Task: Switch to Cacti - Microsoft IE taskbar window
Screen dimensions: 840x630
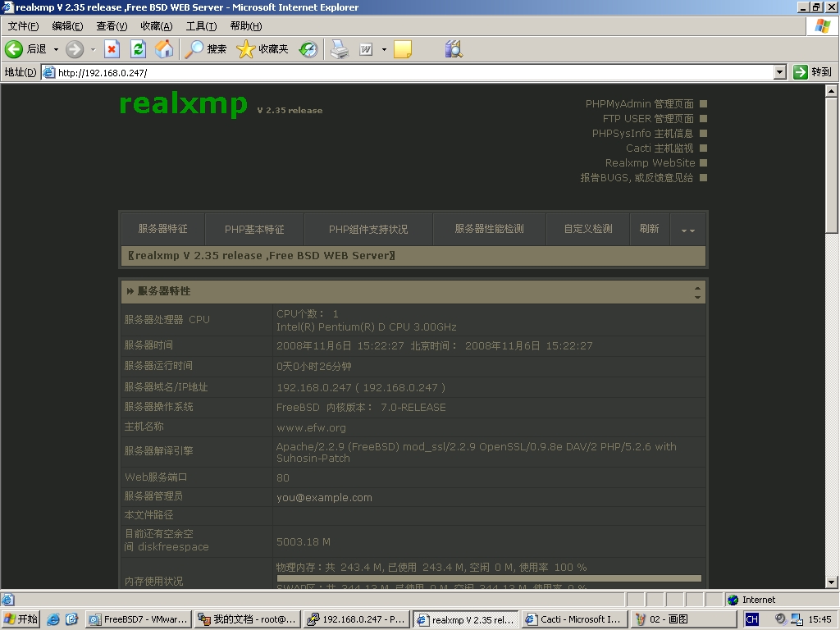Action: click(x=574, y=619)
